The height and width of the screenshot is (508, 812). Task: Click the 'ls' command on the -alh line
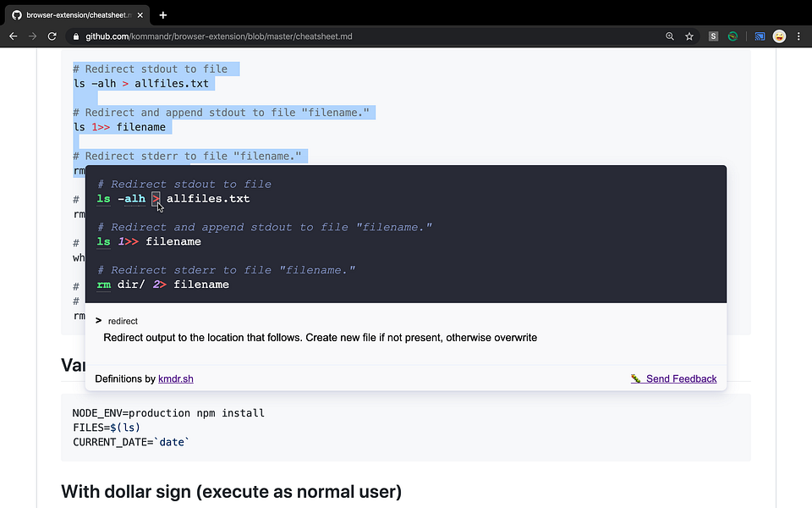click(103, 198)
